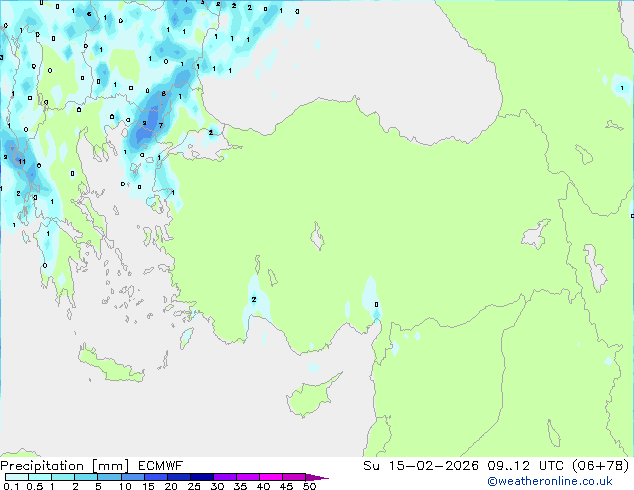This screenshot has width=634, height=490.
Task: Click the island of Cyprus
Action: [x=311, y=396]
